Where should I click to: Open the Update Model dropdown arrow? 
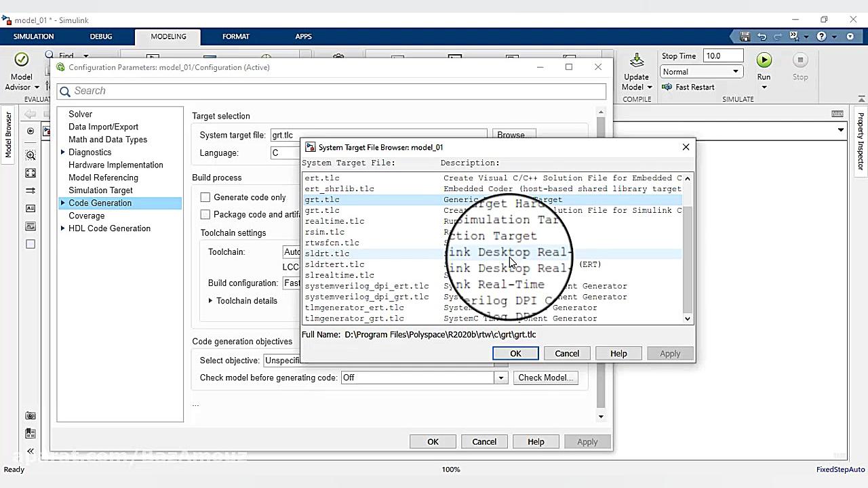point(649,87)
